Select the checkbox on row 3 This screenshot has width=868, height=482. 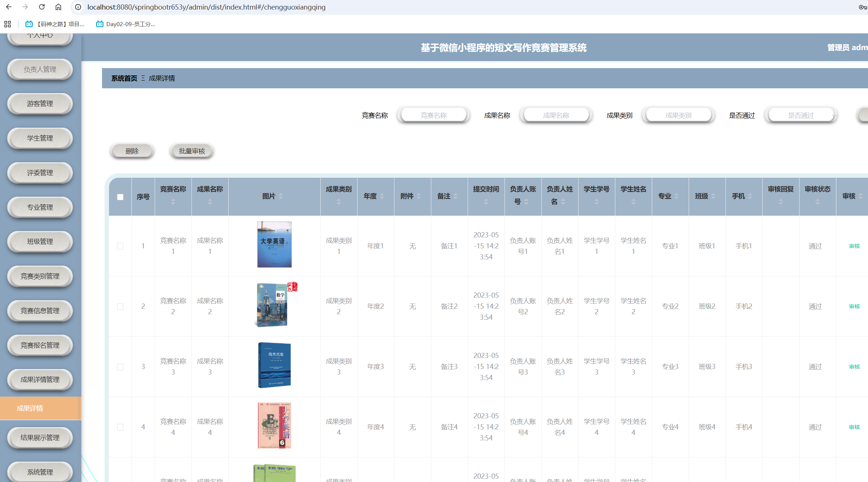tap(120, 366)
